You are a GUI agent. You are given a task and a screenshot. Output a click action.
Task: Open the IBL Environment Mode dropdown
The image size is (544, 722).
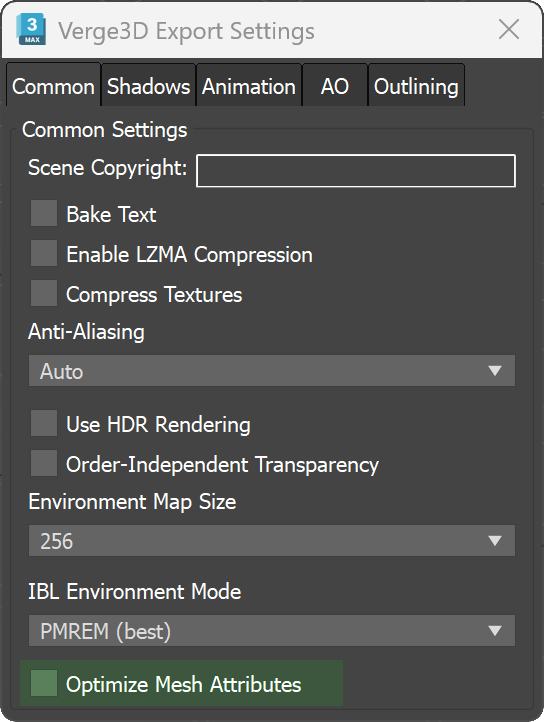point(272,630)
